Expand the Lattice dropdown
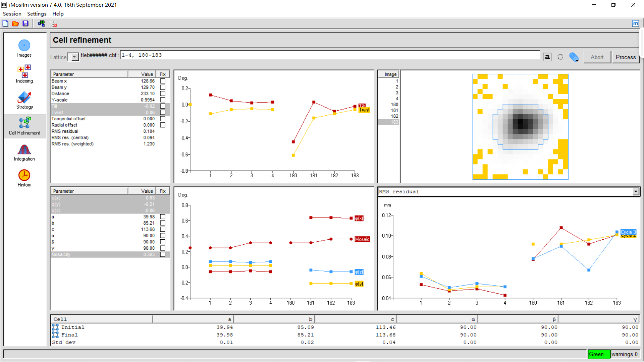Viewport: 644px width, 362px height. tap(74, 57)
